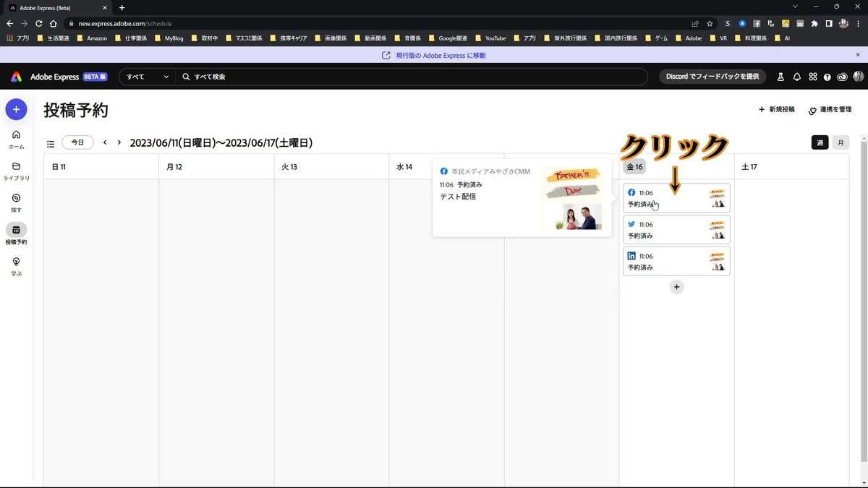Open the Twitter 11:06 scheduled post
Image resolution: width=868 pixels, height=488 pixels.
tap(676, 230)
